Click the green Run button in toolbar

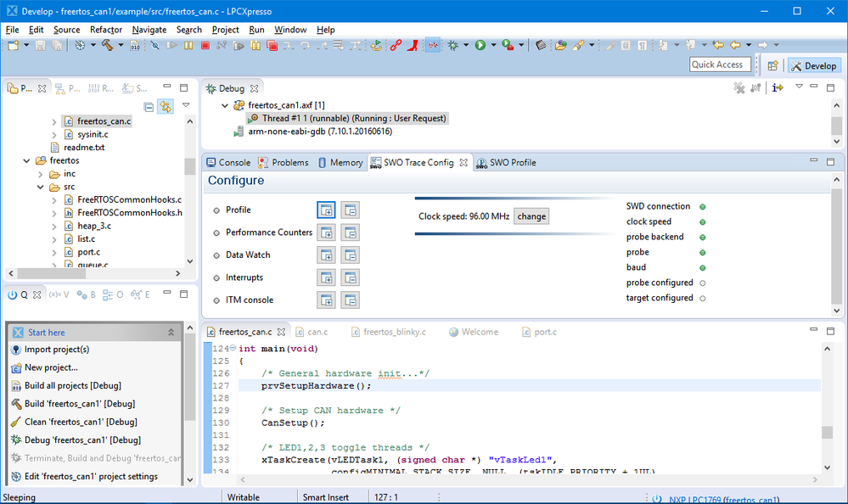click(480, 45)
